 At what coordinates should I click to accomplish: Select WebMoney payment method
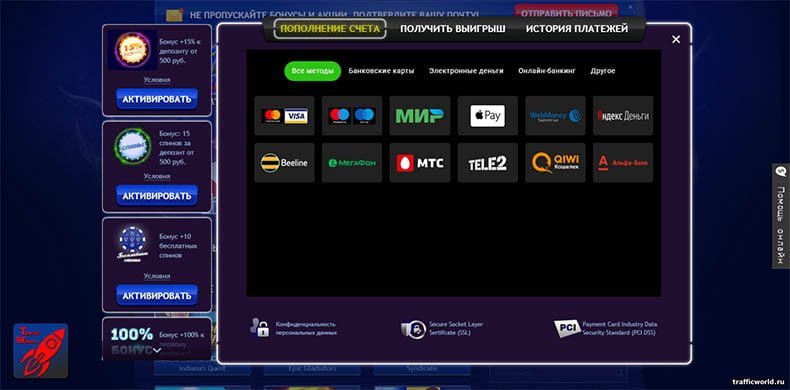pyautogui.click(x=555, y=116)
